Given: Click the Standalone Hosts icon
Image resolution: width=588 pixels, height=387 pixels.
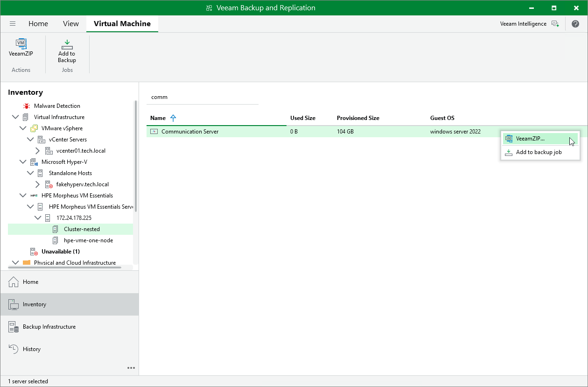Looking at the screenshot, I should [x=41, y=173].
